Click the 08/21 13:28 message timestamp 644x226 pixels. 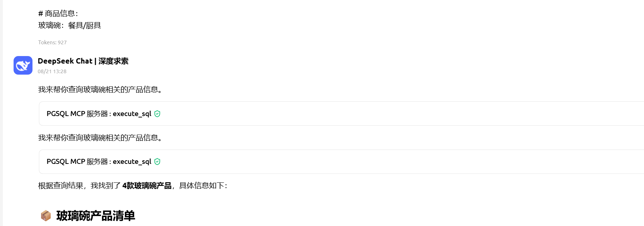[52, 71]
